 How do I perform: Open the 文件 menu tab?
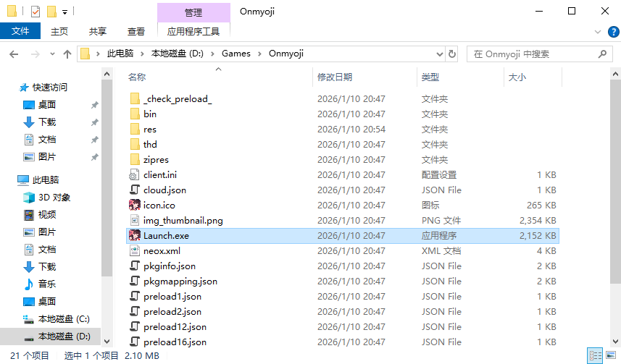(x=20, y=31)
